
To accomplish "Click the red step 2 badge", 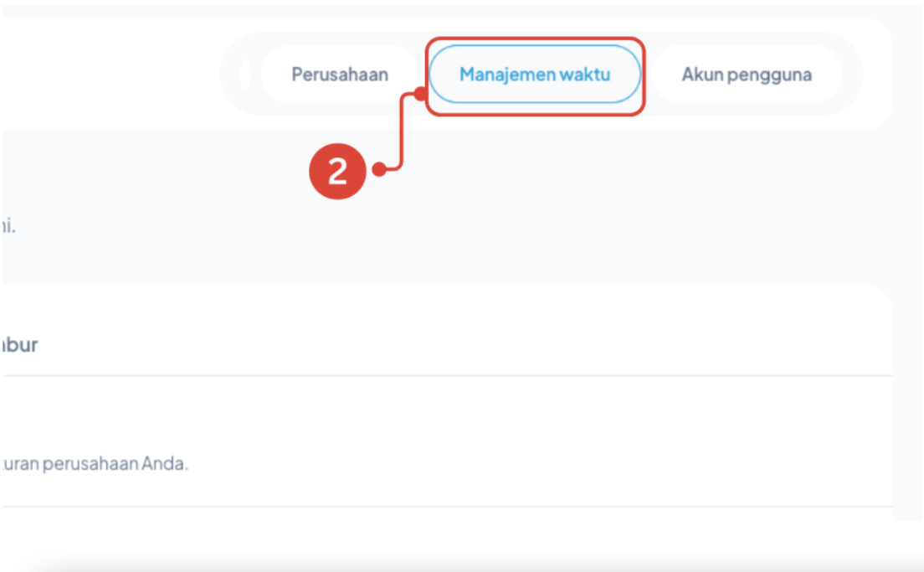I will (x=336, y=172).
